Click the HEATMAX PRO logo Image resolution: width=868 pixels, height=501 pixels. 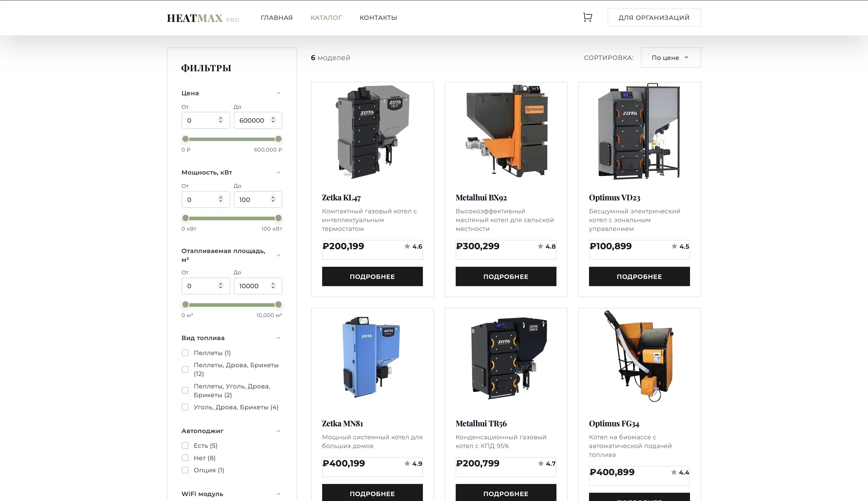click(x=203, y=18)
